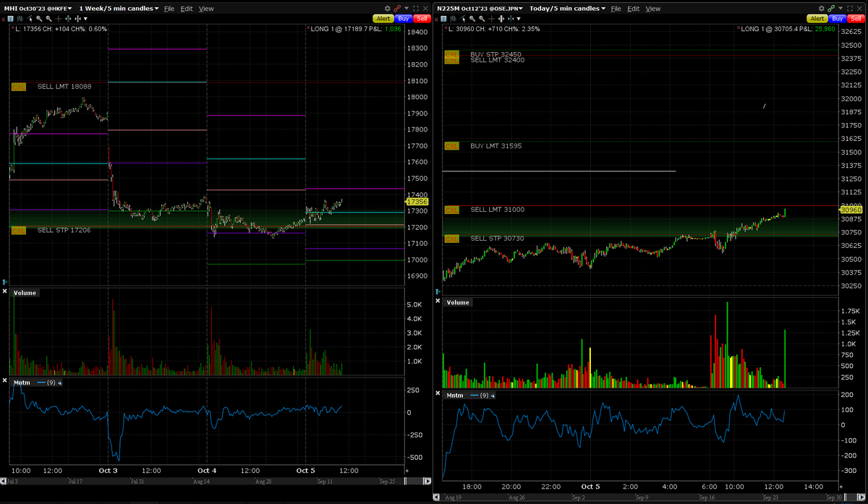This screenshot has width=868, height=504.
Task: Cancel the SELL STP 17206 order
Action: [18, 230]
